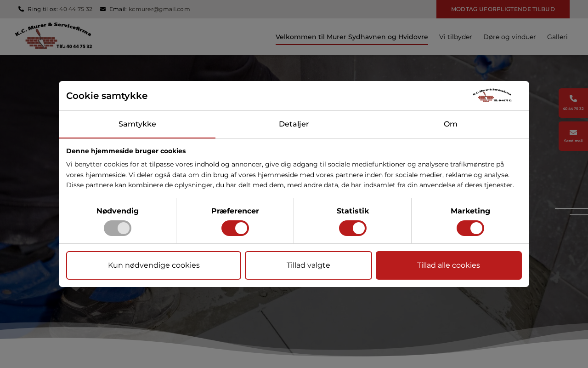Accept with 'Tillad alle cookies' button
The height and width of the screenshot is (368, 588).
[449, 265]
